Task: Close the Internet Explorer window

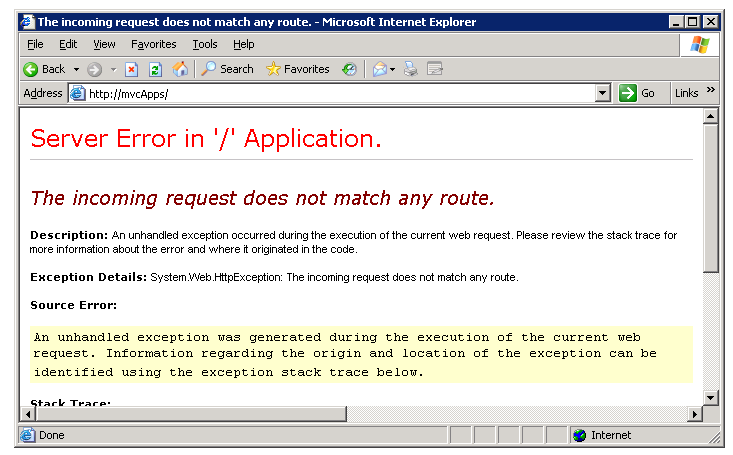Action: coord(711,22)
